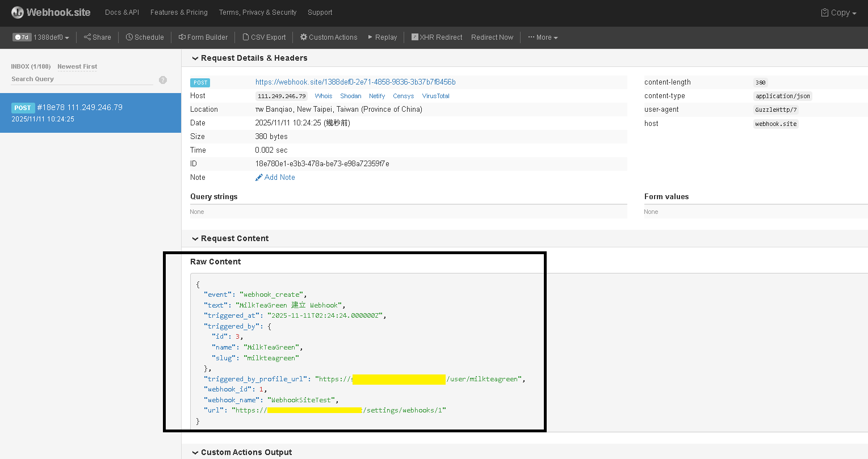
Task: Click the CSV Export file button
Action: 264,37
